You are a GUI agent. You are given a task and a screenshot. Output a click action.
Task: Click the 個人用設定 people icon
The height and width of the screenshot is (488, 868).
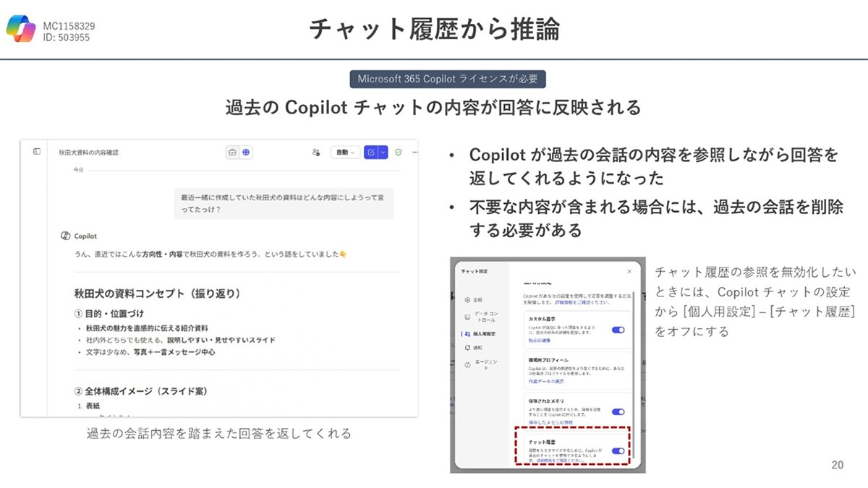[x=468, y=334]
